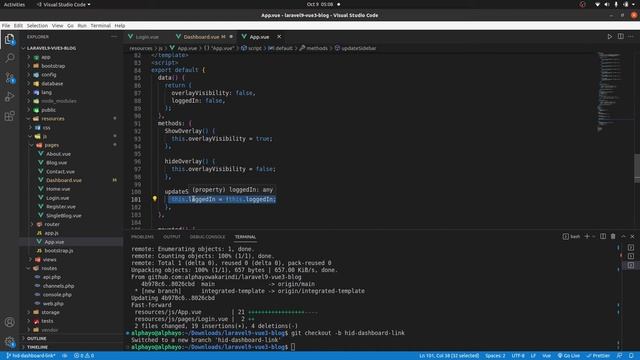
Task: Collapse the pages folder
Action: click(51, 145)
